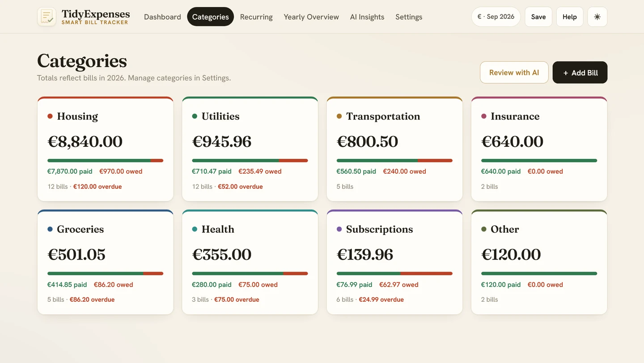644x363 pixels.
Task: Switch to the AI Insights tab
Action: coord(367,17)
